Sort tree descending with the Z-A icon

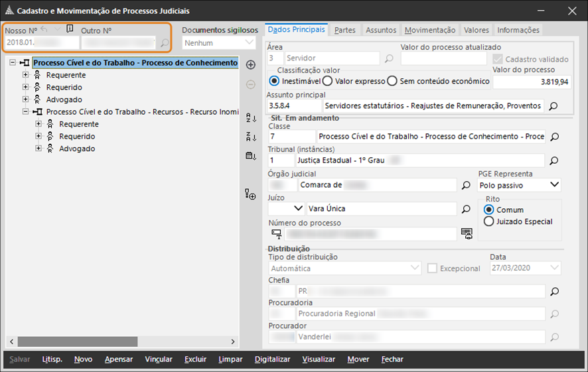click(x=250, y=137)
